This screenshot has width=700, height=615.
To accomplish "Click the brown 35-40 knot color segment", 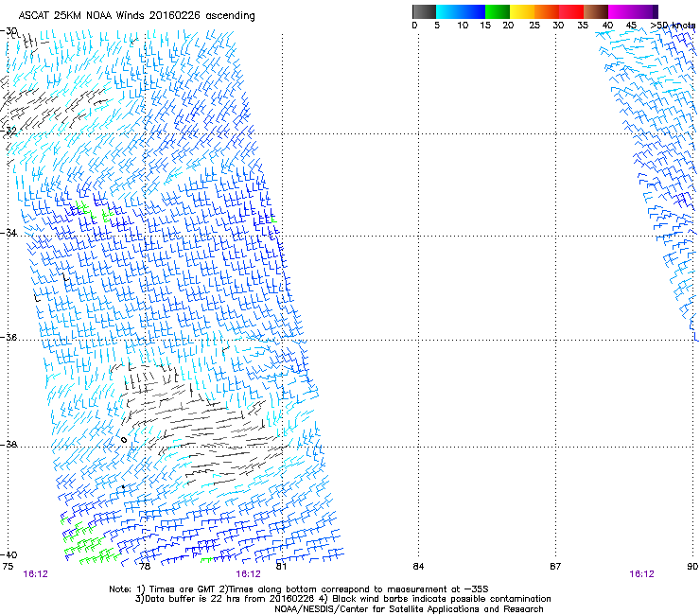I will [596, 11].
